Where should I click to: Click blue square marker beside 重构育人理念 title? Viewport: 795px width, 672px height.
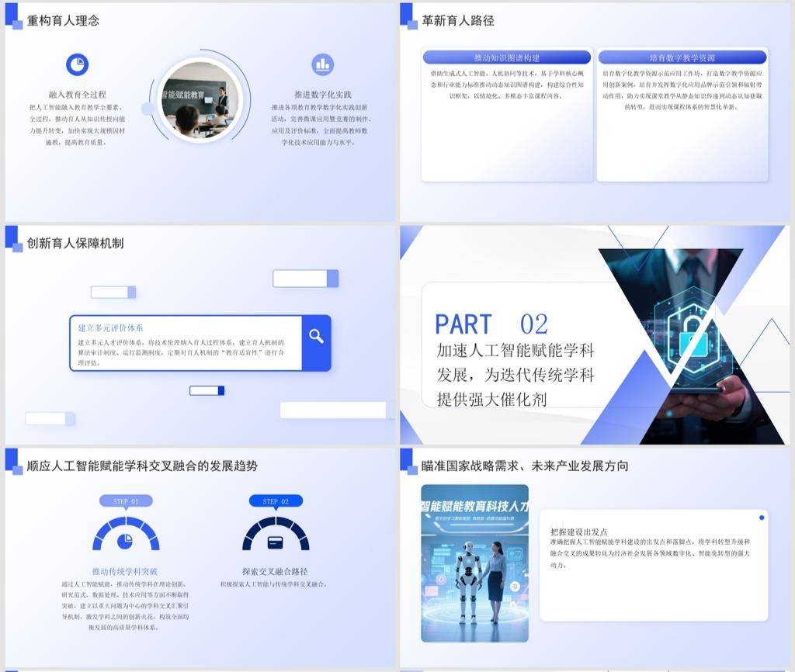tap(14, 16)
